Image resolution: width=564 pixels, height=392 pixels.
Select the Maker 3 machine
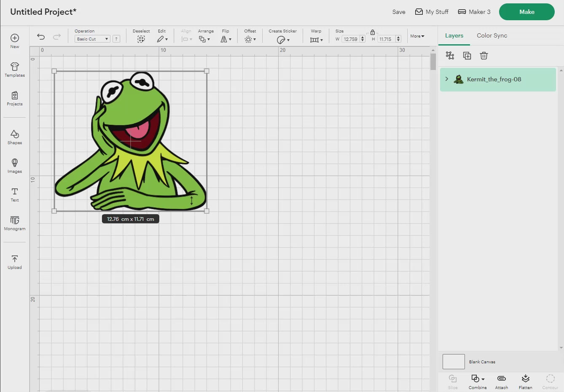coord(474,12)
